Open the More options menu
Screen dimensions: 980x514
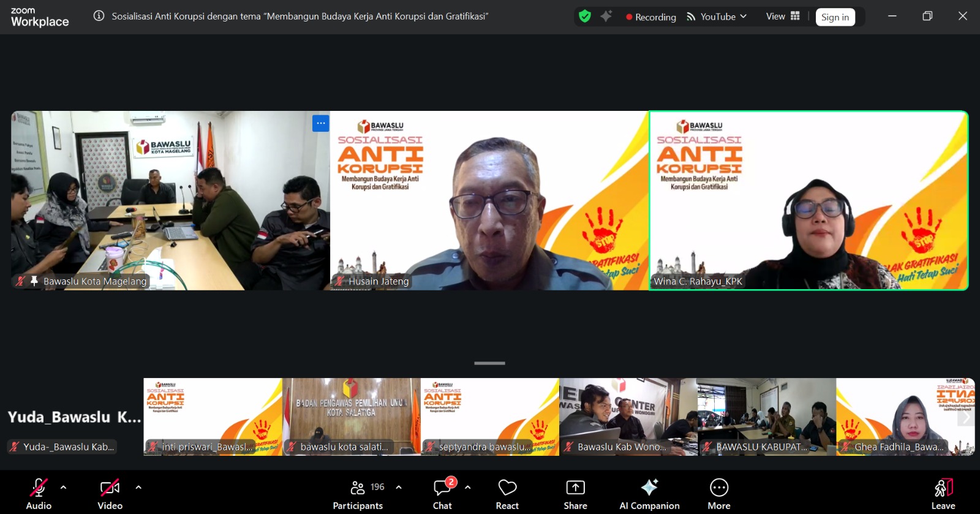[719, 493]
